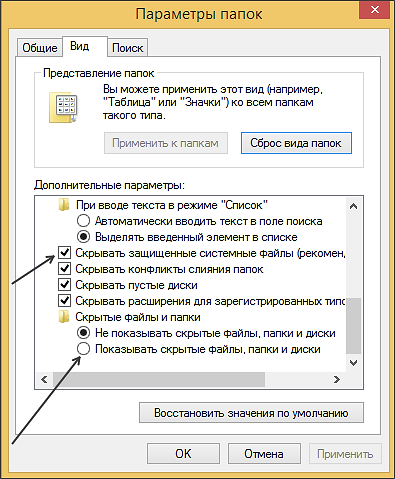Screen dimensions: 395x479
Task: Click the horizontal scrollbar left arrow
Action: [x=44, y=379]
